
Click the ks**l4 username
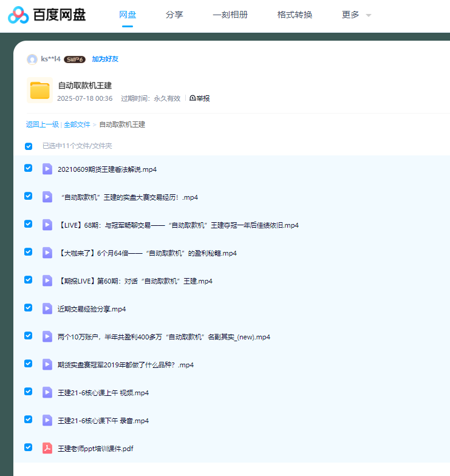51,59
